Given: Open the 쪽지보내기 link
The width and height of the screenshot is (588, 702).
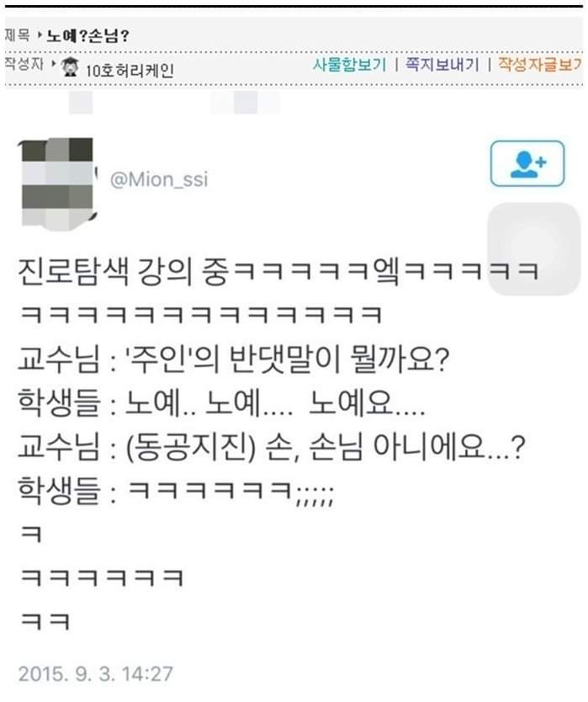Looking at the screenshot, I should point(442,65).
